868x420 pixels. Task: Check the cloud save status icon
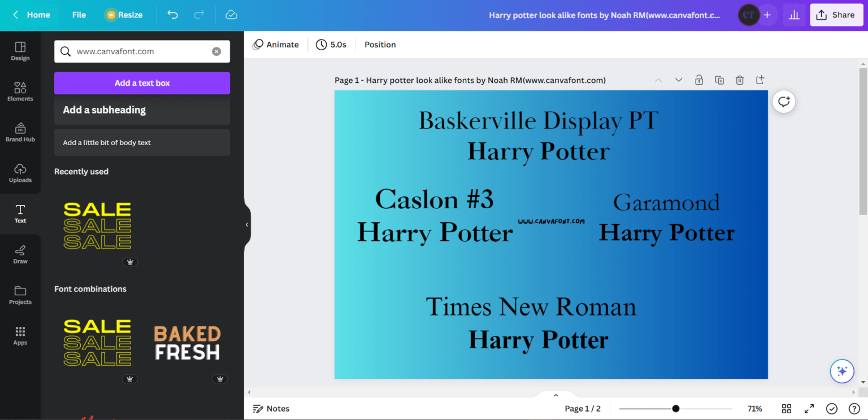pos(231,15)
